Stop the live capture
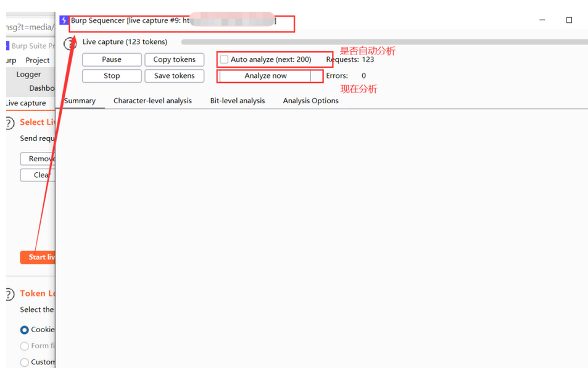The image size is (588, 368). [112, 75]
